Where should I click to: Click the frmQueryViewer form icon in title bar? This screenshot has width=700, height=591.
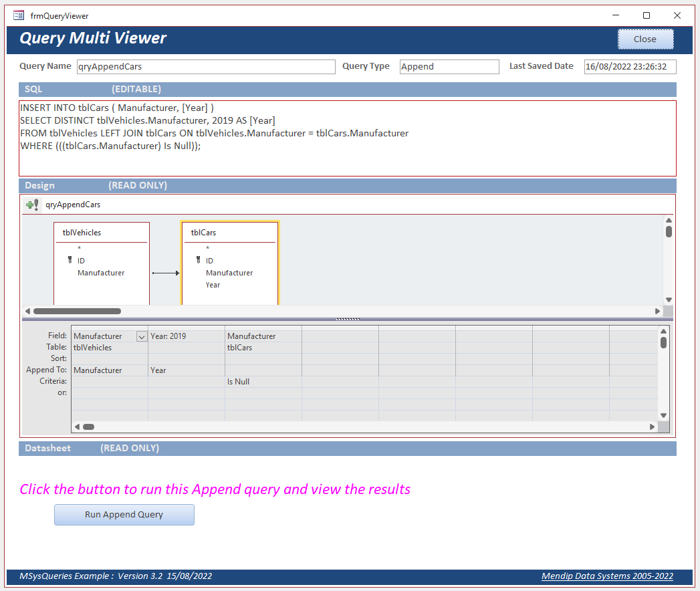point(19,15)
